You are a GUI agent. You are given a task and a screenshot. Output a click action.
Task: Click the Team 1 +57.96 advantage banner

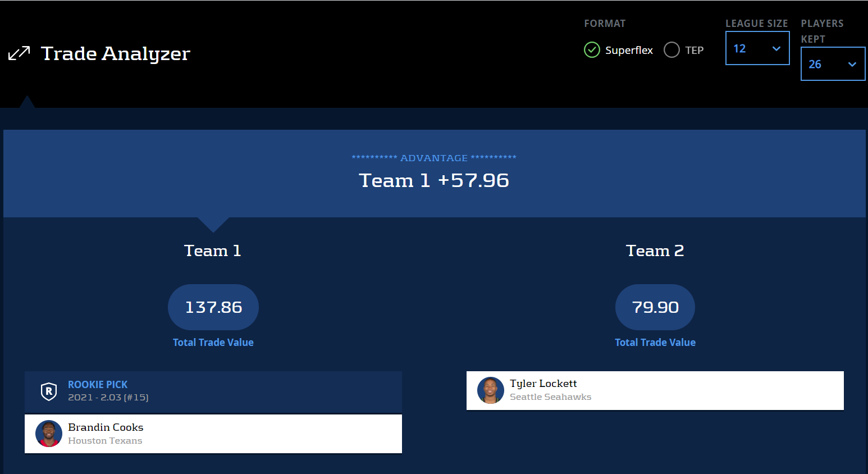click(x=434, y=180)
